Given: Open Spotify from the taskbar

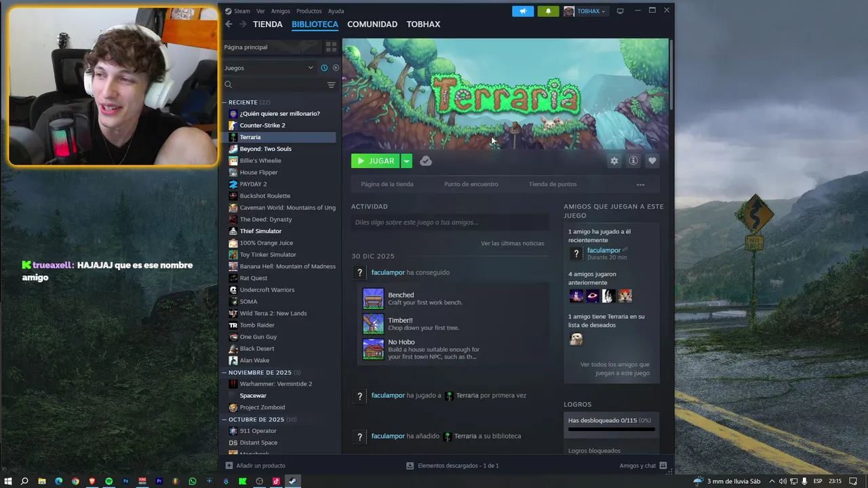Looking at the screenshot, I should coord(108,481).
